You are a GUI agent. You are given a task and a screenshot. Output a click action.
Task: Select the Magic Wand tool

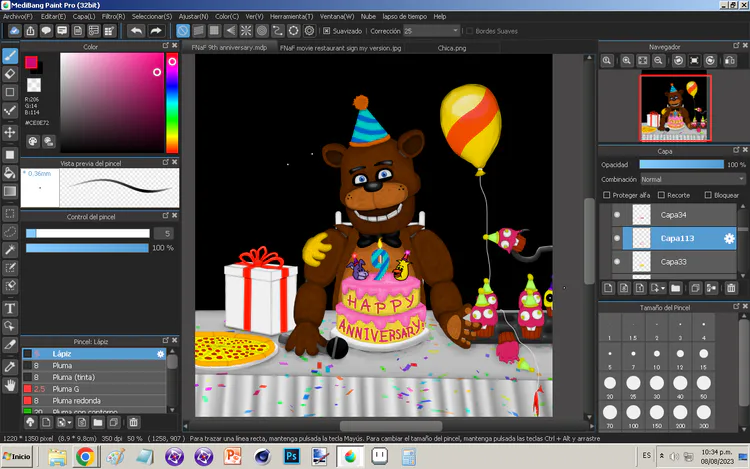click(10, 249)
